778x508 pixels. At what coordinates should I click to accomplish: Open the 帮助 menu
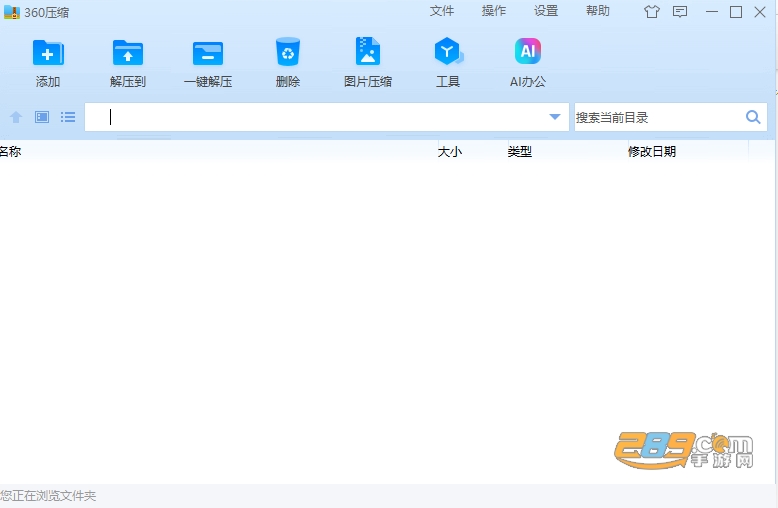click(x=597, y=11)
